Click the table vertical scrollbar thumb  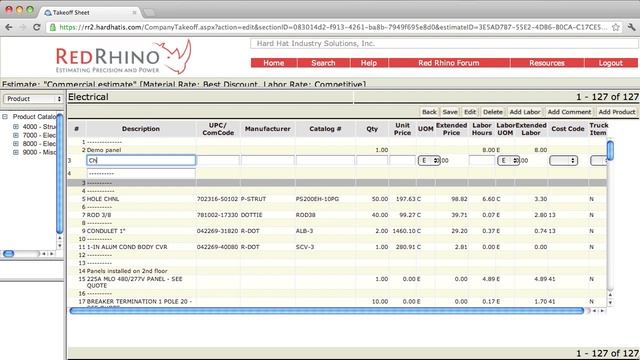coord(610,150)
